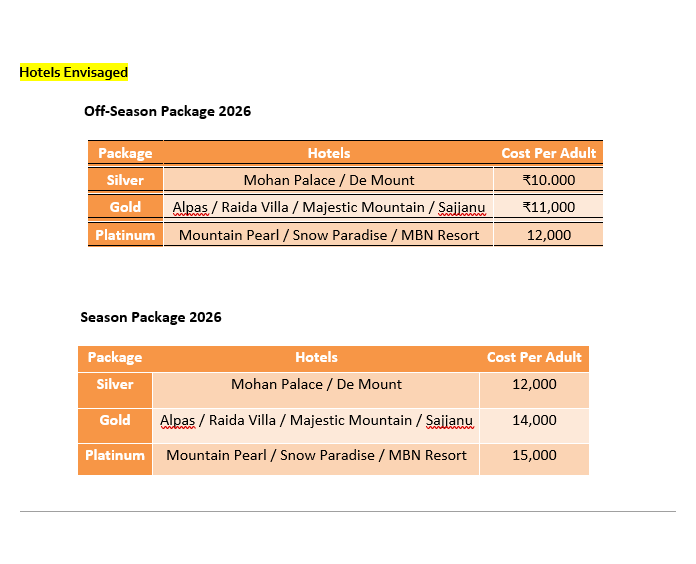Select the Silver cell in Season table
This screenshot has width=696, height=564.
click(x=115, y=384)
